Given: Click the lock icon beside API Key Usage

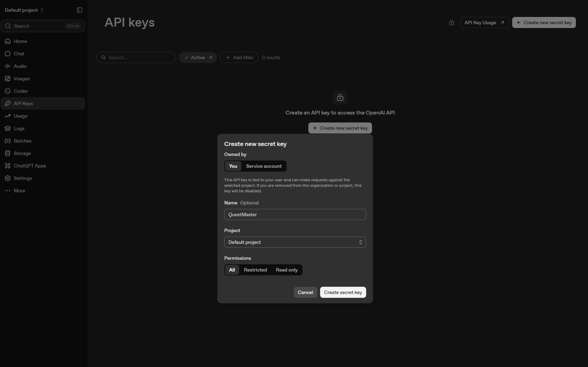Looking at the screenshot, I should point(452,22).
